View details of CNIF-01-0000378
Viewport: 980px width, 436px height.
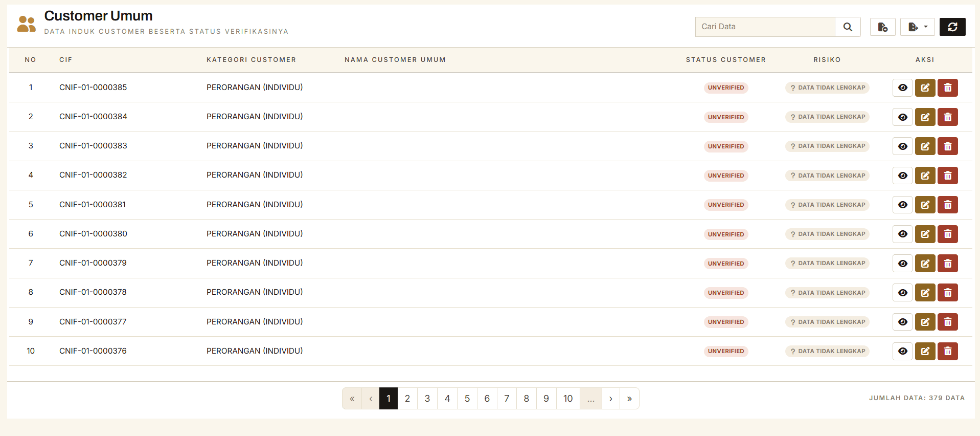903,293
